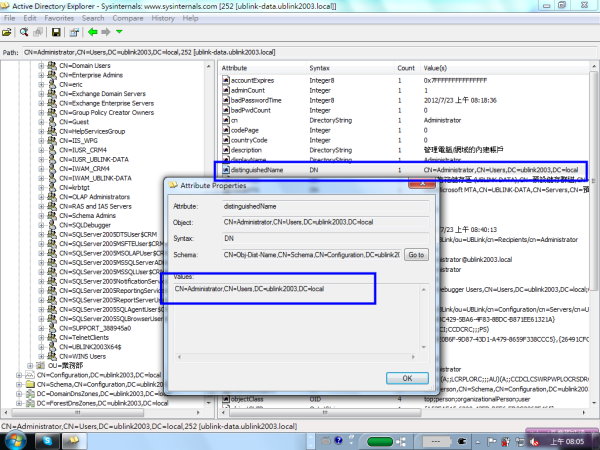The image size is (600, 450).
Task: Select the CN=SUPPORT_388945a0 node
Action: point(95,328)
